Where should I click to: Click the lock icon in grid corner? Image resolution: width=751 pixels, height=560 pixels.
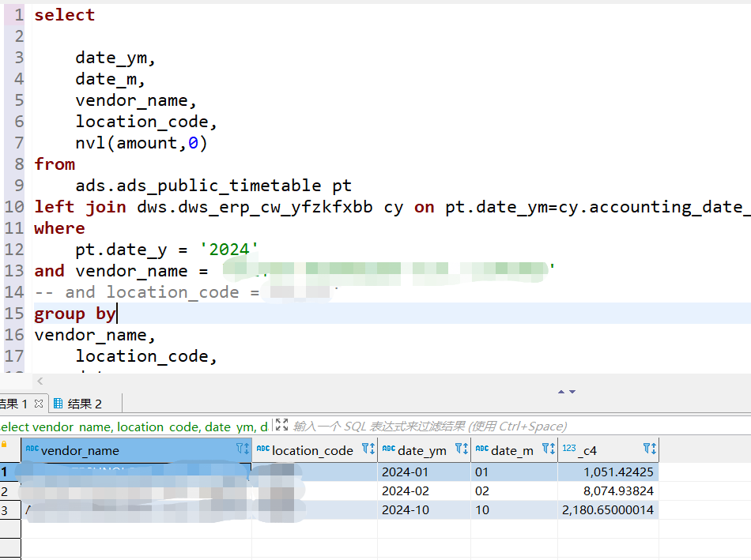pos(4,445)
